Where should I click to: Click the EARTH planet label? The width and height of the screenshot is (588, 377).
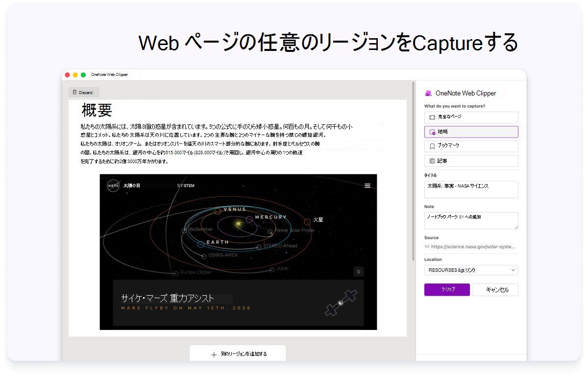tap(218, 242)
